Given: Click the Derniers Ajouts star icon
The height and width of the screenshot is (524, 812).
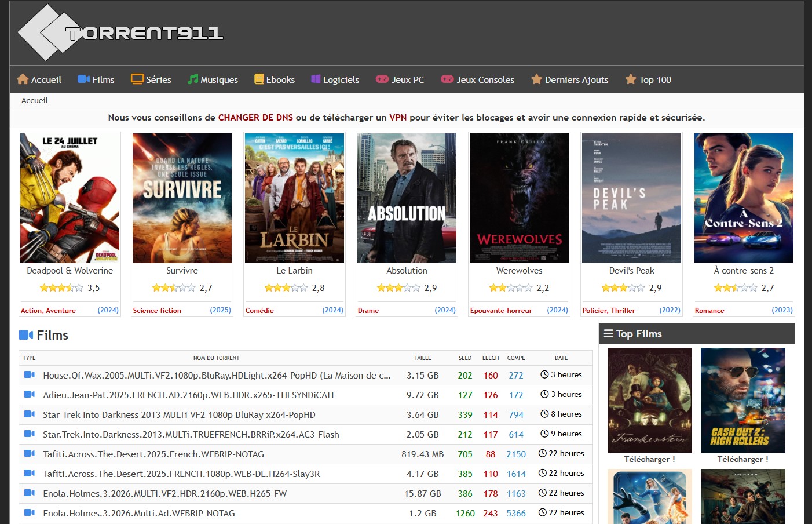Looking at the screenshot, I should [537, 79].
